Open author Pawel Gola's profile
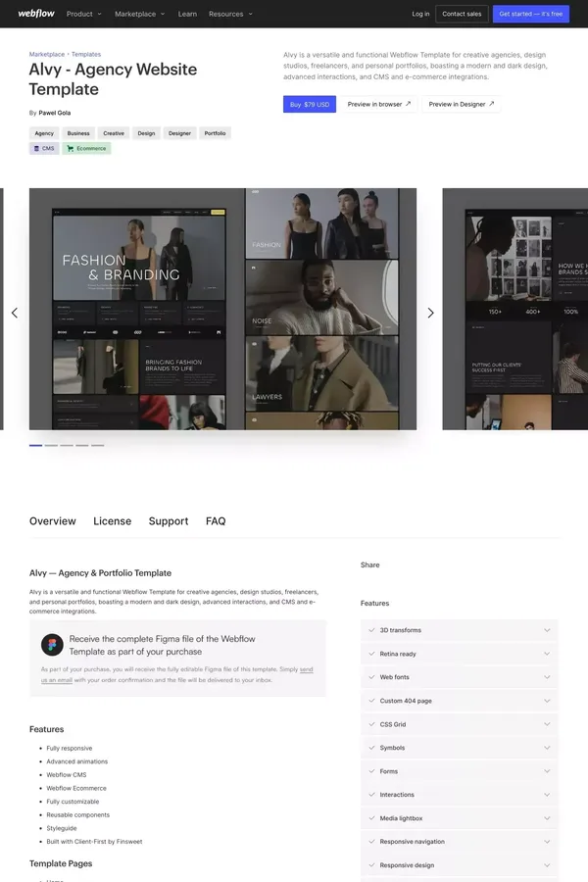 [x=55, y=113]
